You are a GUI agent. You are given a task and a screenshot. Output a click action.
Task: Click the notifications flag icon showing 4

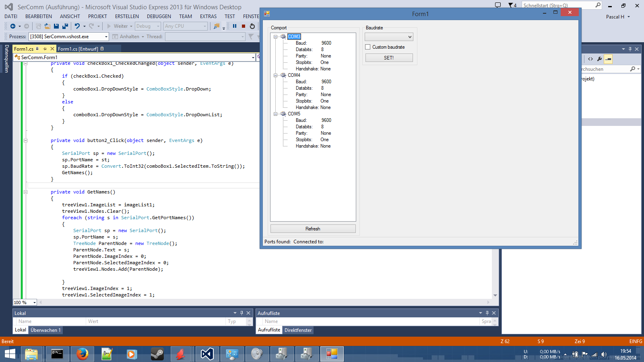[512, 5]
